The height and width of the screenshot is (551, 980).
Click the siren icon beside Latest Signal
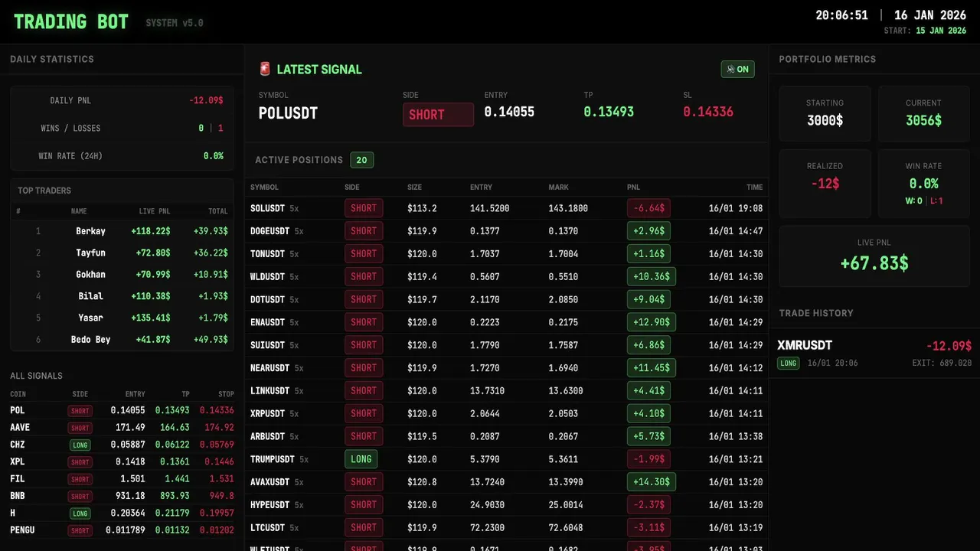click(265, 69)
